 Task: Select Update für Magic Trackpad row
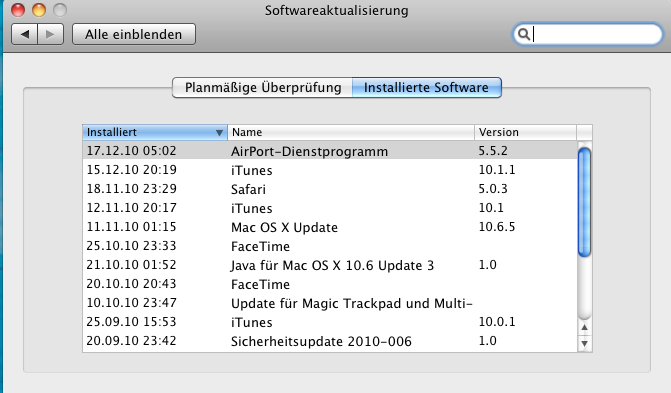tap(330, 303)
